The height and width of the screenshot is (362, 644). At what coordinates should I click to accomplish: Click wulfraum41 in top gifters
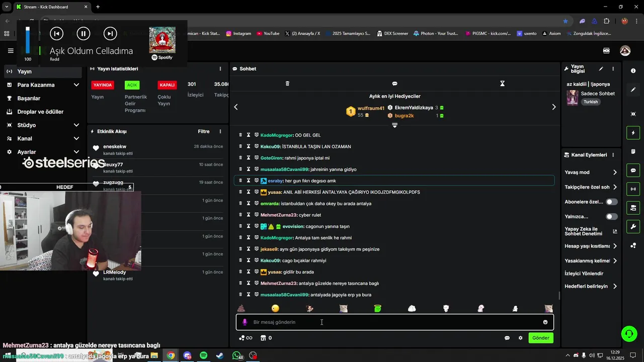pyautogui.click(x=371, y=108)
